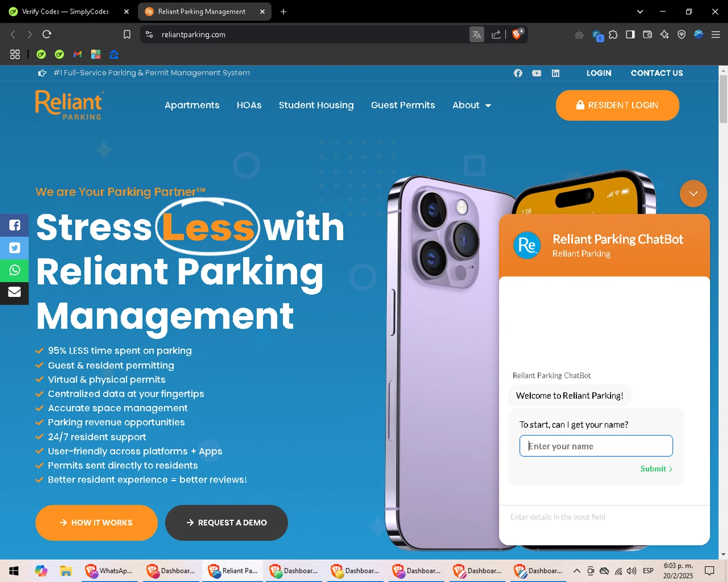Open the HOAs menu item
This screenshot has height=582, width=728.
(x=249, y=105)
